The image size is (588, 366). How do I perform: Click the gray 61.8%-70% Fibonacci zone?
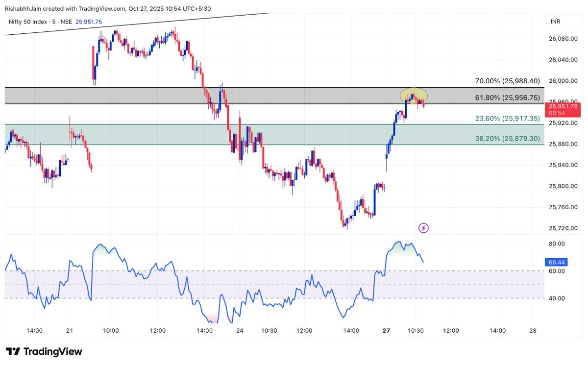coord(274,96)
